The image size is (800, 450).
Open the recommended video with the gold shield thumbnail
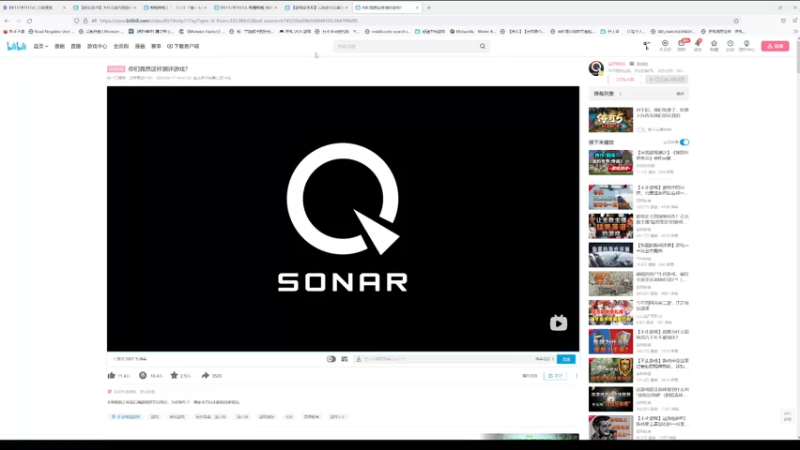(x=611, y=370)
